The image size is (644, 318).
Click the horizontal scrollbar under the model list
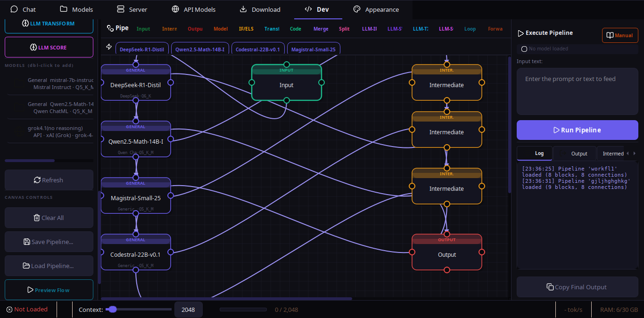tap(30, 161)
